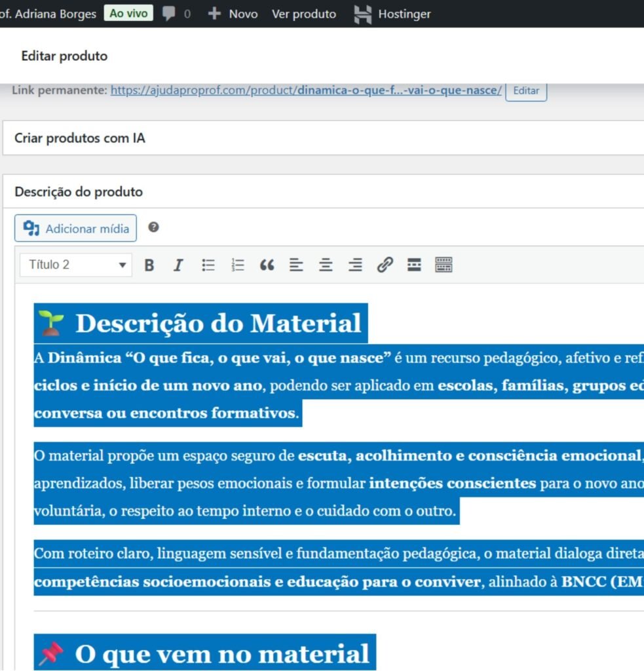Insert a numbered list
The width and height of the screenshot is (644, 671).
point(238,265)
